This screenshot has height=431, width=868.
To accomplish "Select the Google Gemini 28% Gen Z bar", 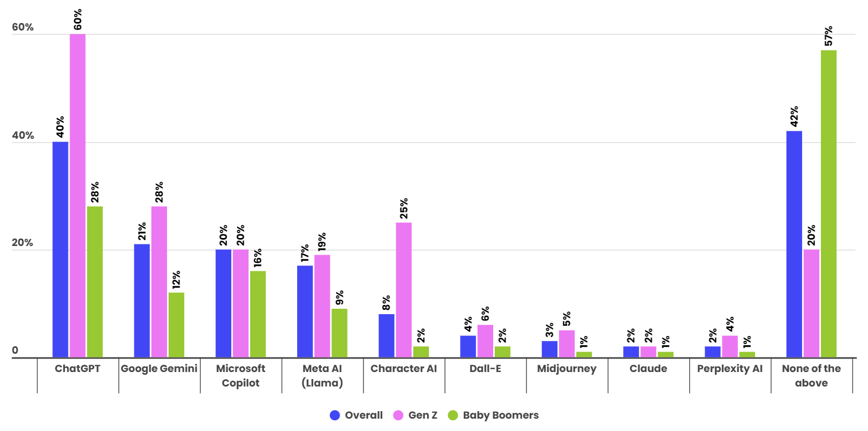I will tap(159, 282).
